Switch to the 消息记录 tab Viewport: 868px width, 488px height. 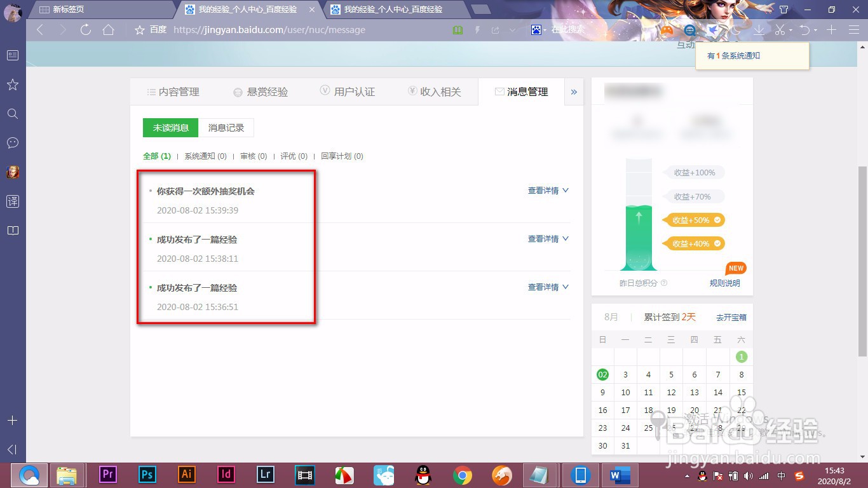[226, 128]
